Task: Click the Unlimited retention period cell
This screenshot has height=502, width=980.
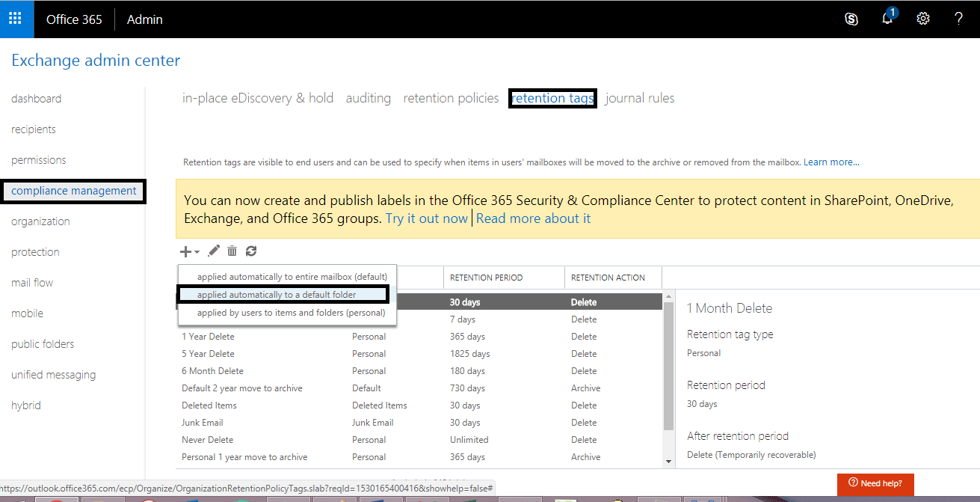Action: 469,440
